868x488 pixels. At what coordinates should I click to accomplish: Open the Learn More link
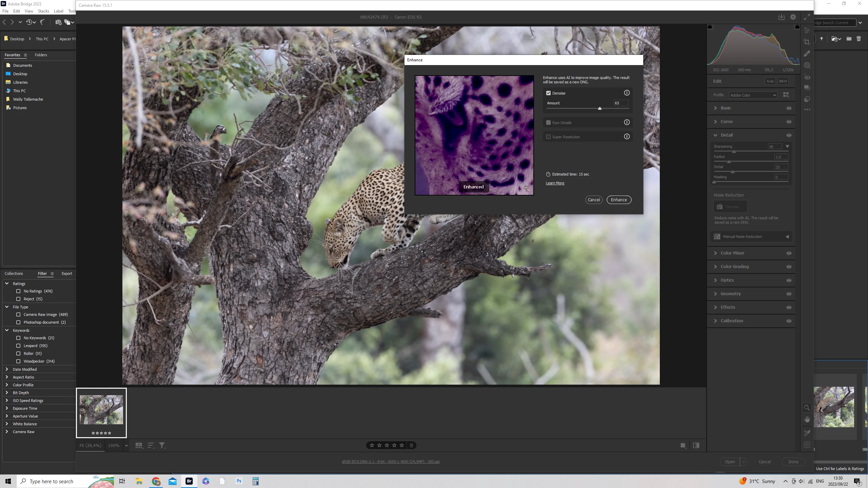coord(555,183)
